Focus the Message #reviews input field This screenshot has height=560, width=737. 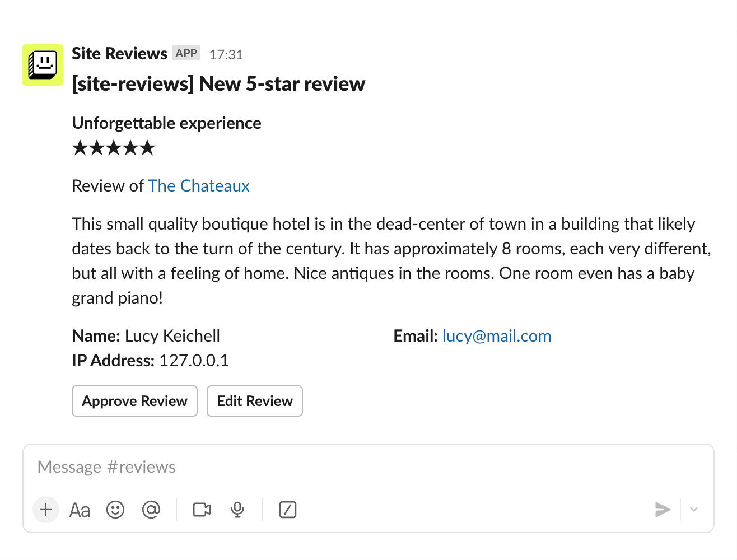[x=336, y=467]
